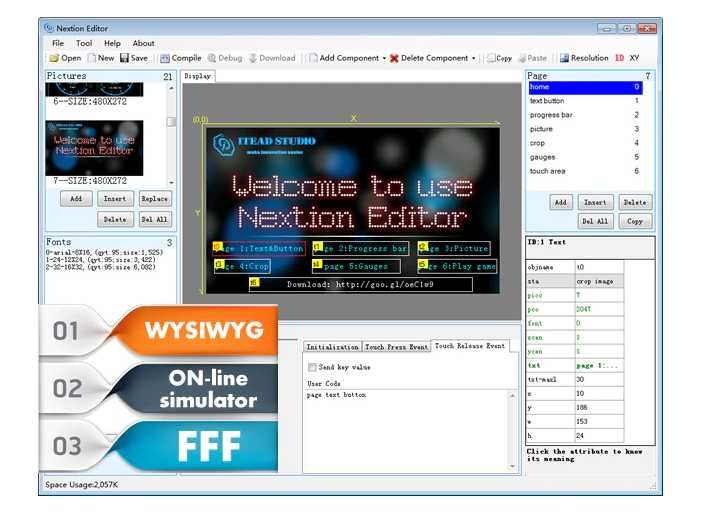Select the Touch Release Event tab
This screenshot has width=717, height=515.
pyautogui.click(x=470, y=346)
